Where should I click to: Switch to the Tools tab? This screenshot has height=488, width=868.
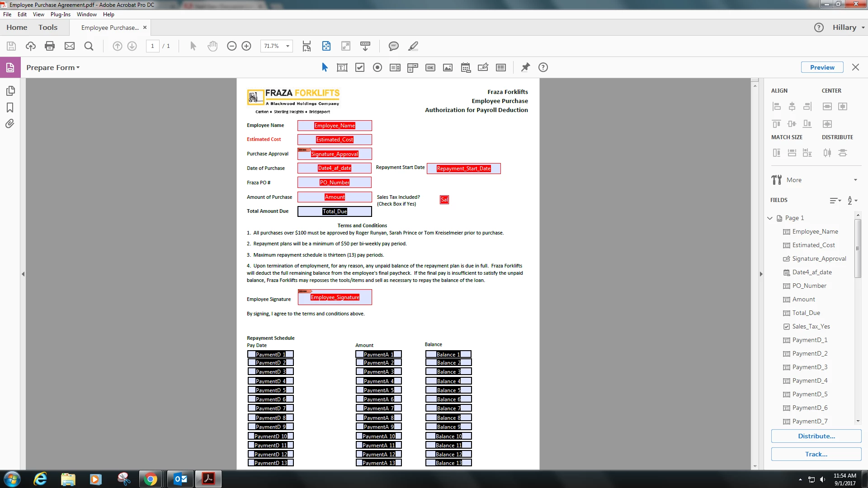pyautogui.click(x=48, y=28)
